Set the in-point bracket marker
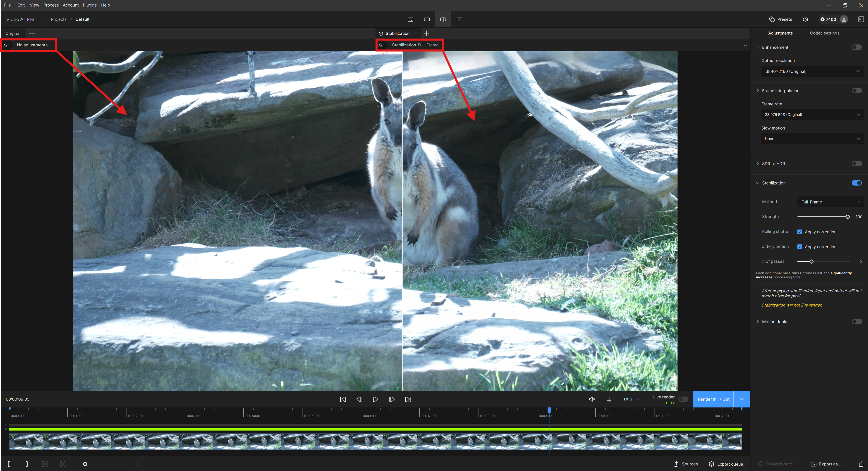The width and height of the screenshot is (868, 471). click(x=9, y=464)
